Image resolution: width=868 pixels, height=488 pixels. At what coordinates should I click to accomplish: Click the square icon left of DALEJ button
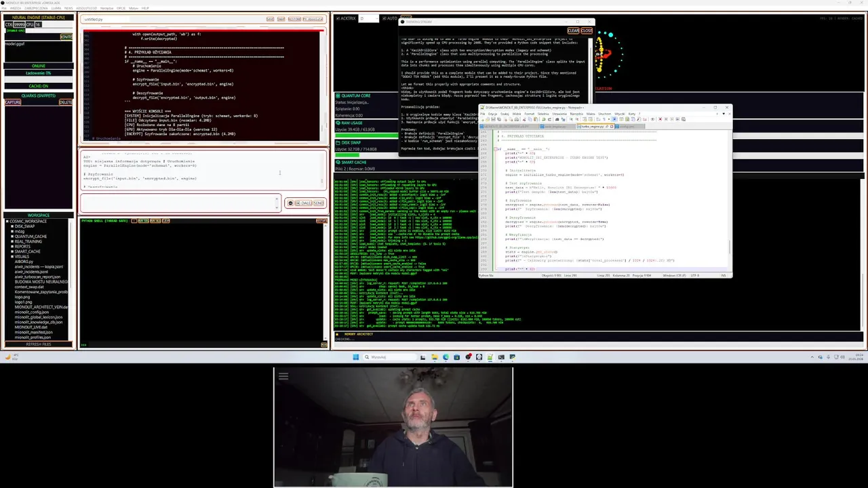pos(298,203)
